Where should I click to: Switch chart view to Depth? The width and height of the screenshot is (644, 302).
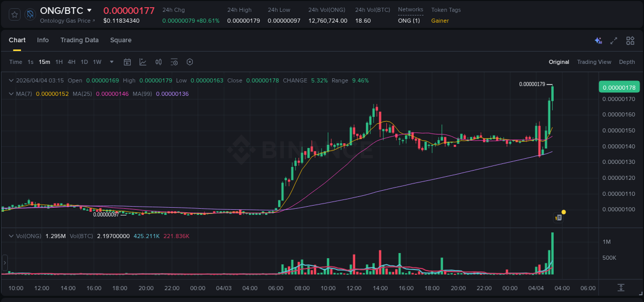coord(626,62)
